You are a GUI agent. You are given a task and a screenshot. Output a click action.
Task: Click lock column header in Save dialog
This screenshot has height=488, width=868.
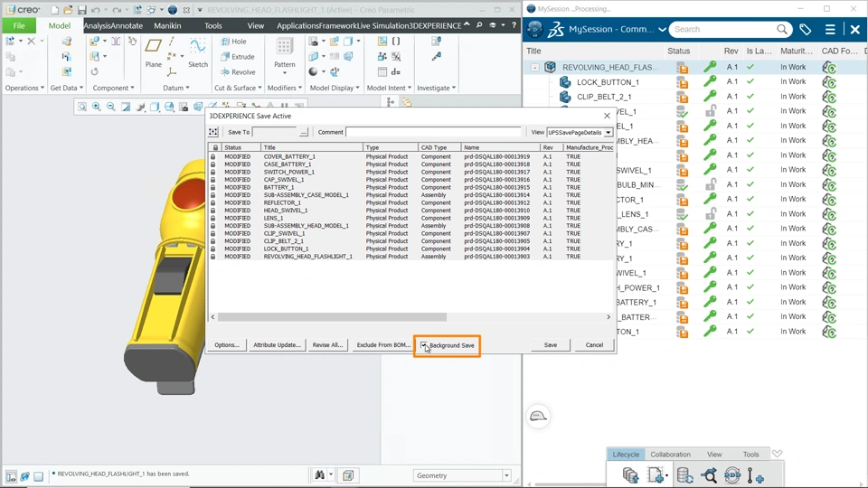pyautogui.click(x=215, y=147)
